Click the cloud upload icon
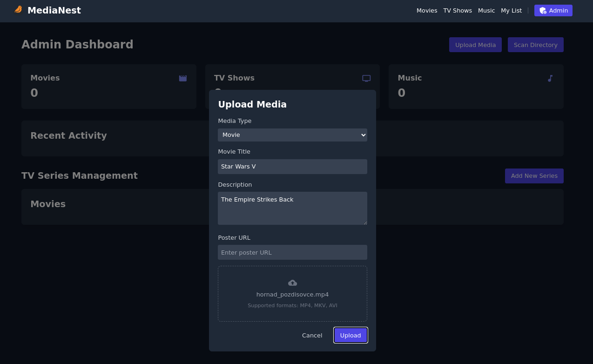The height and width of the screenshot is (364, 593). click(292, 283)
